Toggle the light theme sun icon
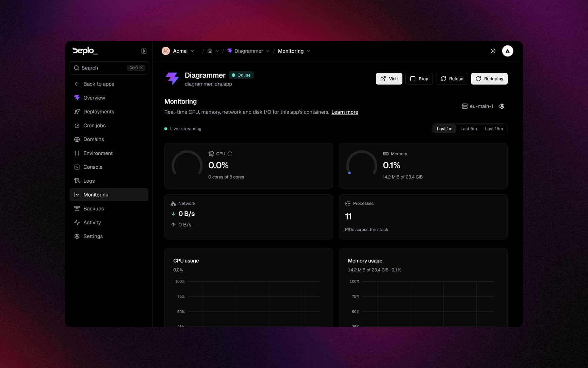 pyautogui.click(x=493, y=51)
